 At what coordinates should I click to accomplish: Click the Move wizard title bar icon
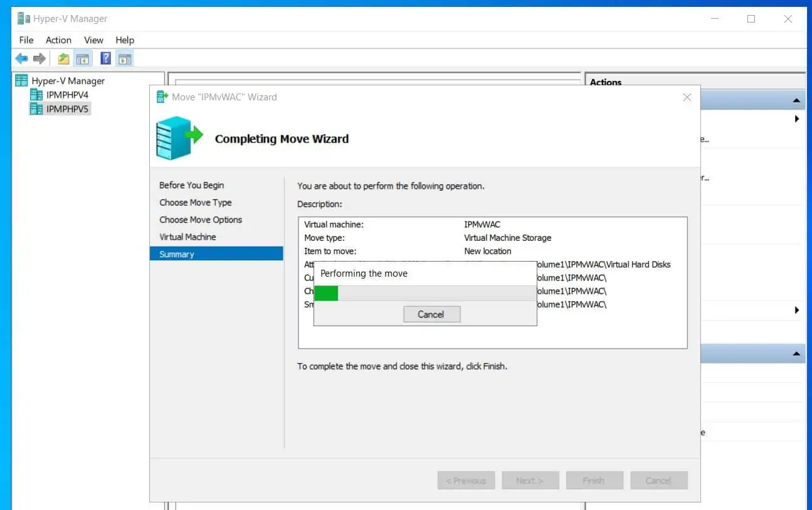(162, 97)
